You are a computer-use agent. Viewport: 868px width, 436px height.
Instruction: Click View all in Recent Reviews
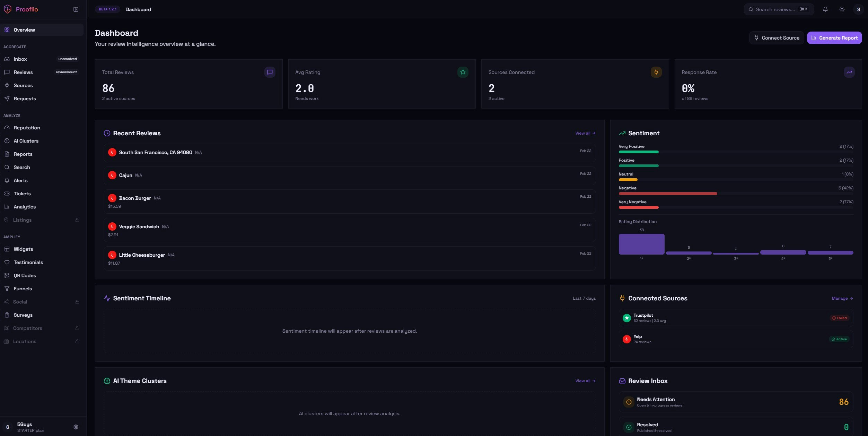tap(585, 133)
